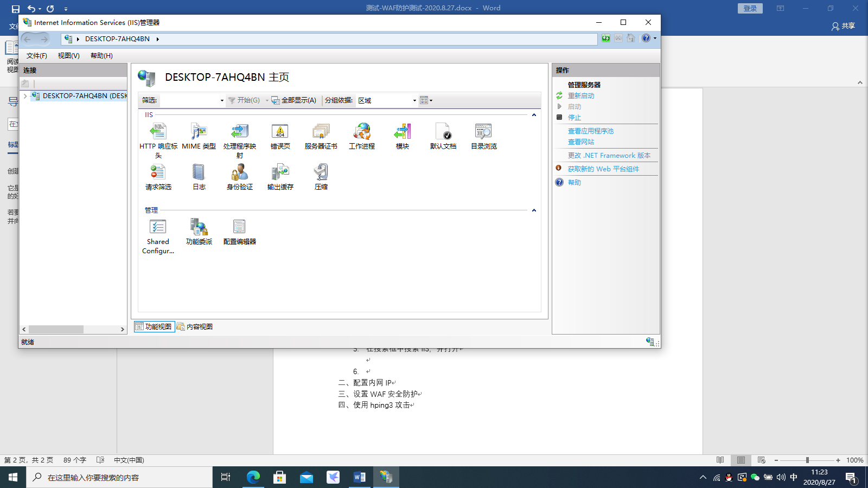Click 全部显示(A) button
Image resolution: width=868 pixels, height=488 pixels.
click(x=294, y=100)
